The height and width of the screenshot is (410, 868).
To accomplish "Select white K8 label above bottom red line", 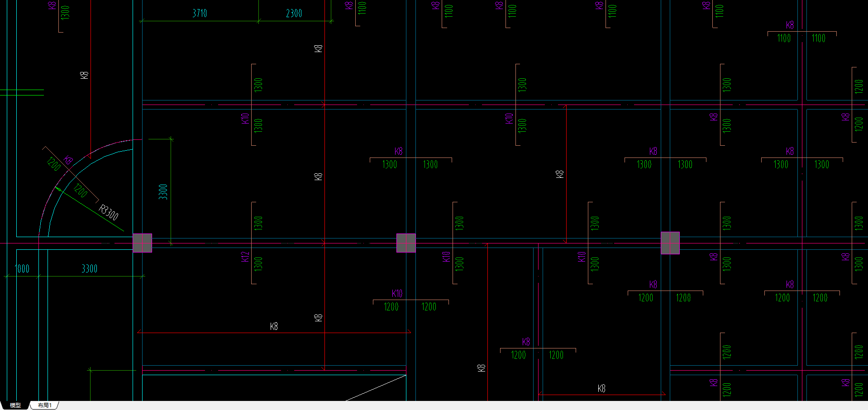I will 601,388.
